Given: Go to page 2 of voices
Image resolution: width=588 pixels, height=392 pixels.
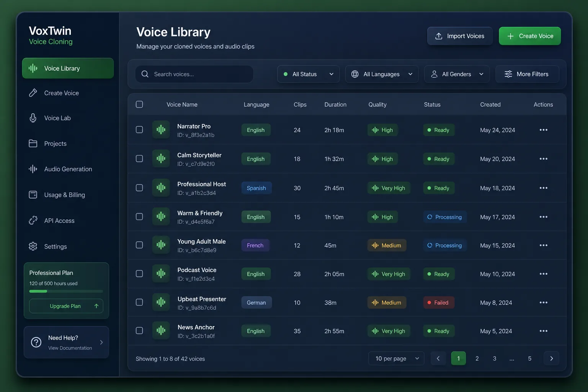Looking at the screenshot, I should coord(477,358).
